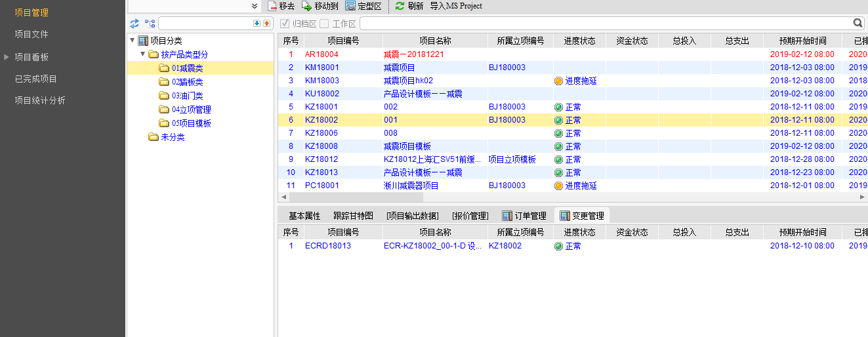Click the 刷新 refresh button

click(409, 6)
